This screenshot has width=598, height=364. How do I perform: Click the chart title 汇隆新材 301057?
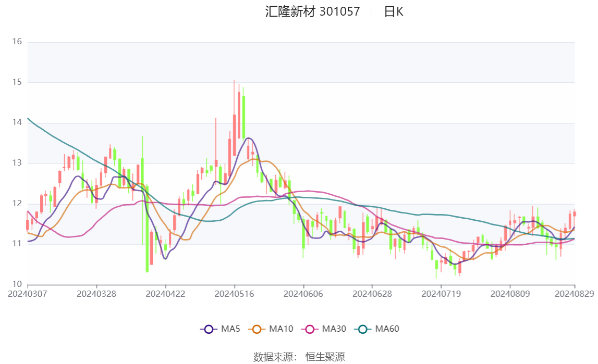click(312, 12)
